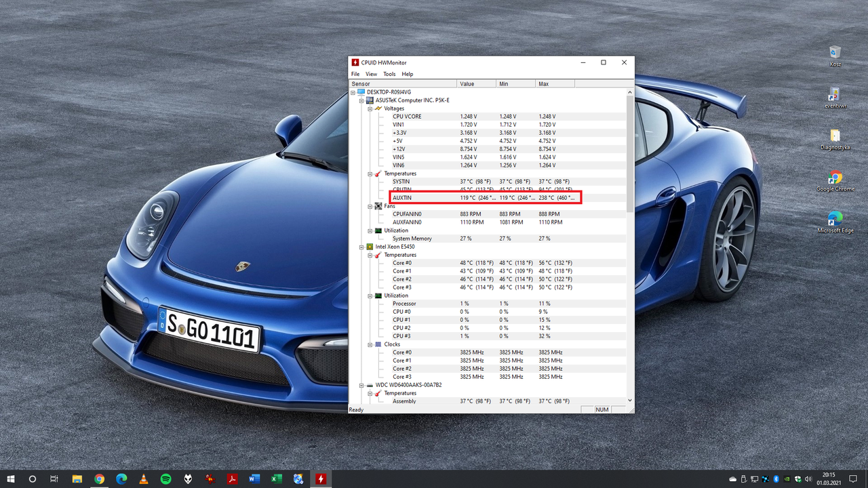Viewport: 868px width, 488px height.
Task: Open the Tools menu
Action: coord(389,74)
